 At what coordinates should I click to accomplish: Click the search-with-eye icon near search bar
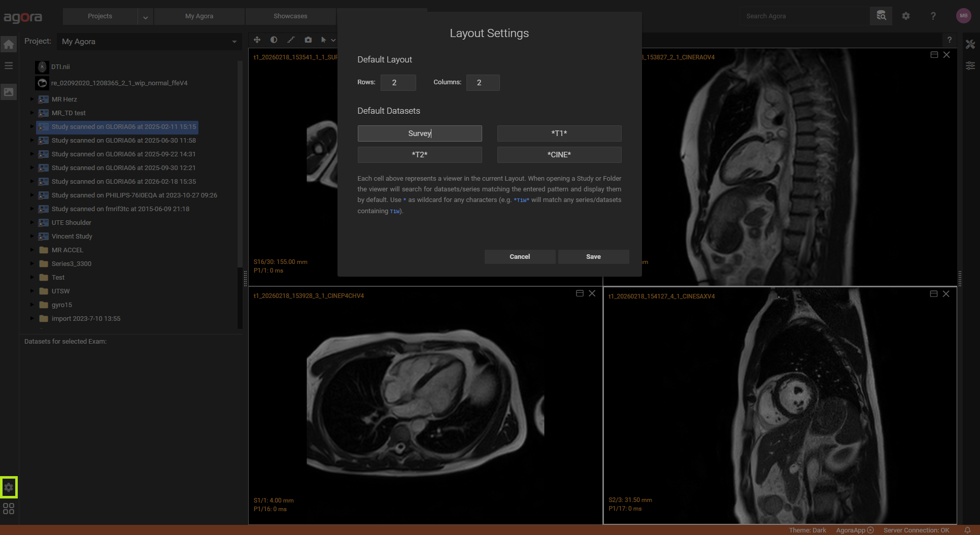(881, 16)
